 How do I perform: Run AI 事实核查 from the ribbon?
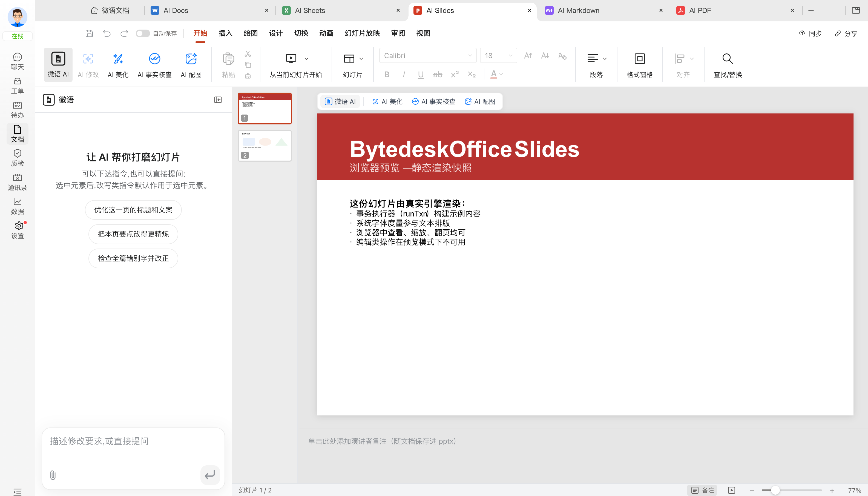154,65
